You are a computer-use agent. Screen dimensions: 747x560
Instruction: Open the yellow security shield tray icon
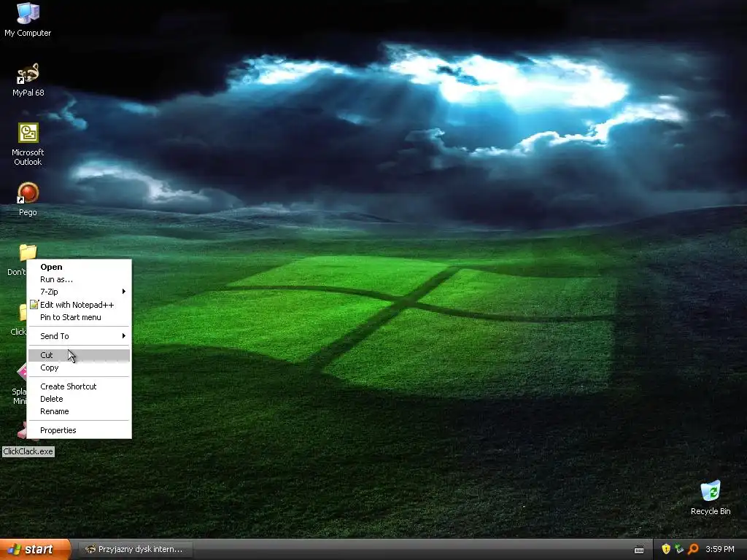click(666, 549)
